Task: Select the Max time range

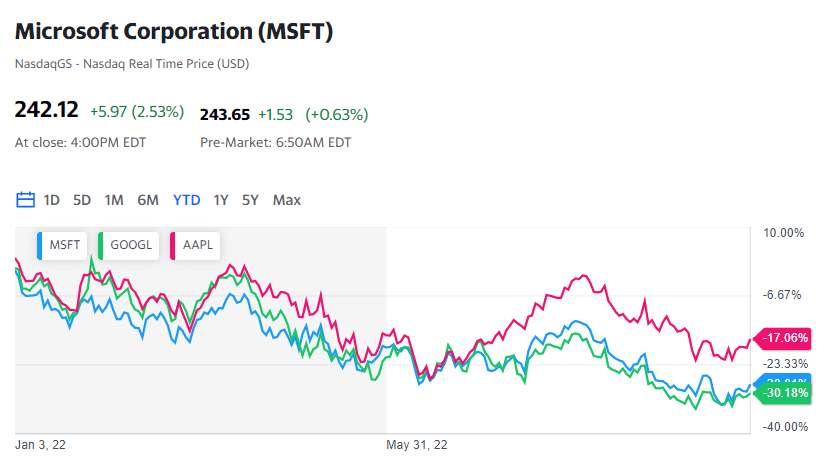Action: click(x=287, y=200)
